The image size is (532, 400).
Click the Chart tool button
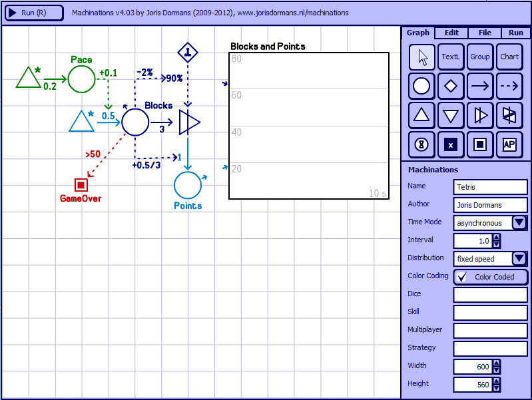coord(509,57)
